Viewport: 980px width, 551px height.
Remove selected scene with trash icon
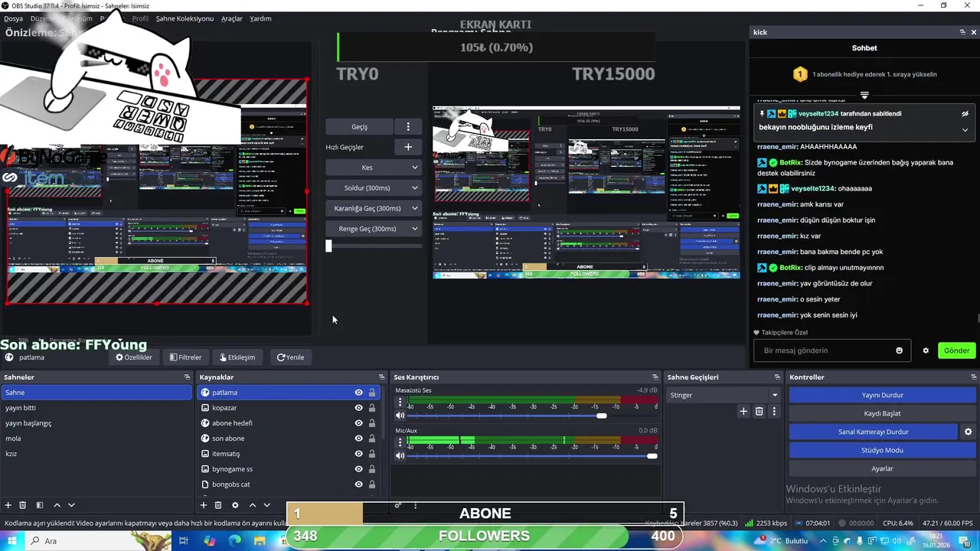coord(23,505)
